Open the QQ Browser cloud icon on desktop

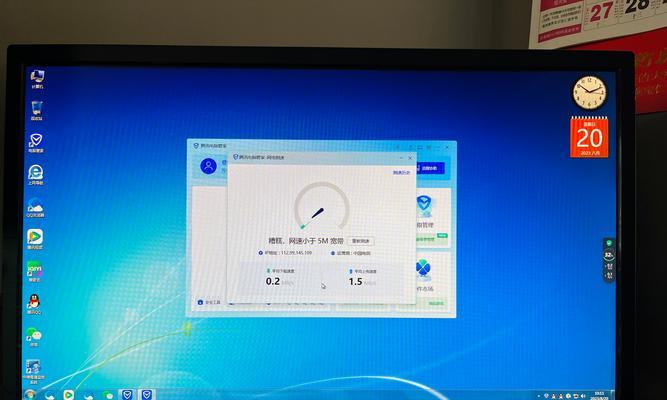pos(35,207)
